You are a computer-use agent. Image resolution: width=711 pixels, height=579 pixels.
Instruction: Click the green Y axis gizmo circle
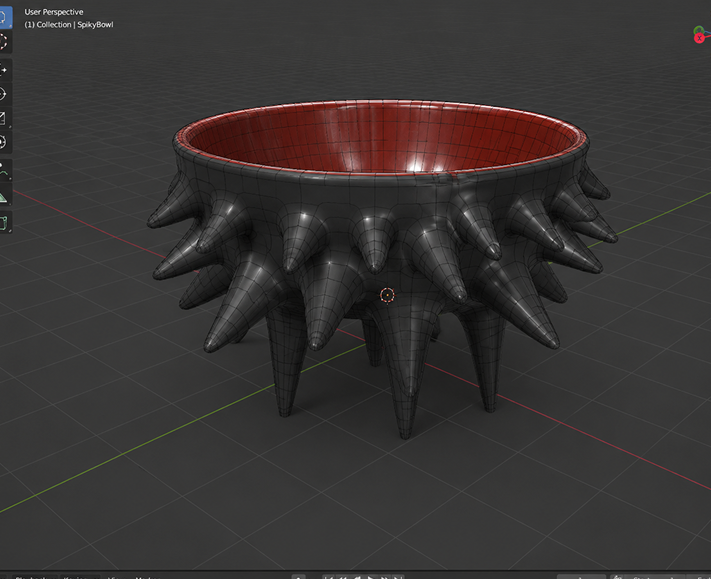[699, 31]
